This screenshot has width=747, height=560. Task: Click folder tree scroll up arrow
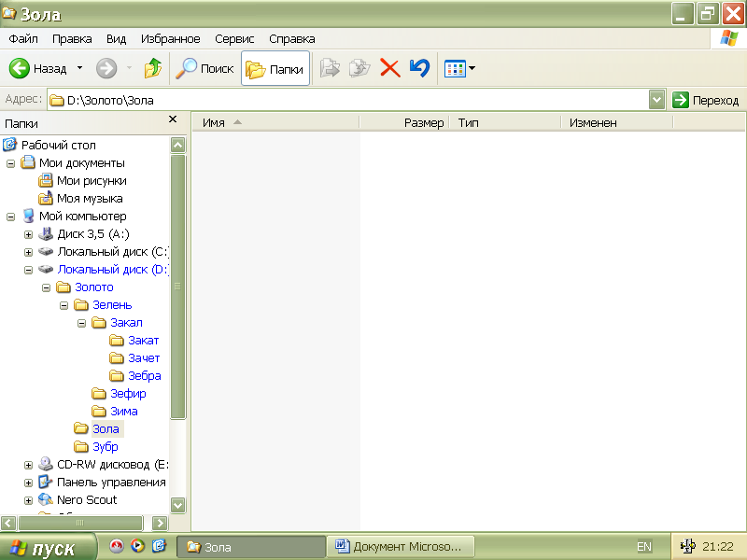[x=177, y=145]
